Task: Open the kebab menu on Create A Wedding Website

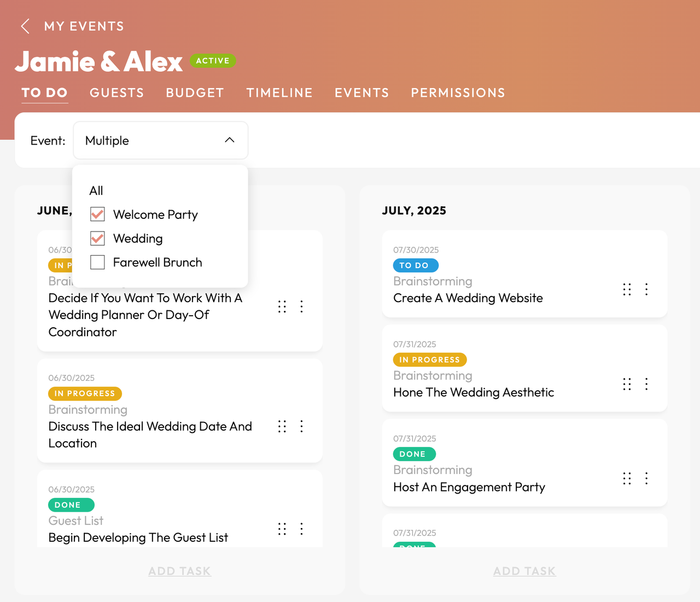Action: (646, 290)
